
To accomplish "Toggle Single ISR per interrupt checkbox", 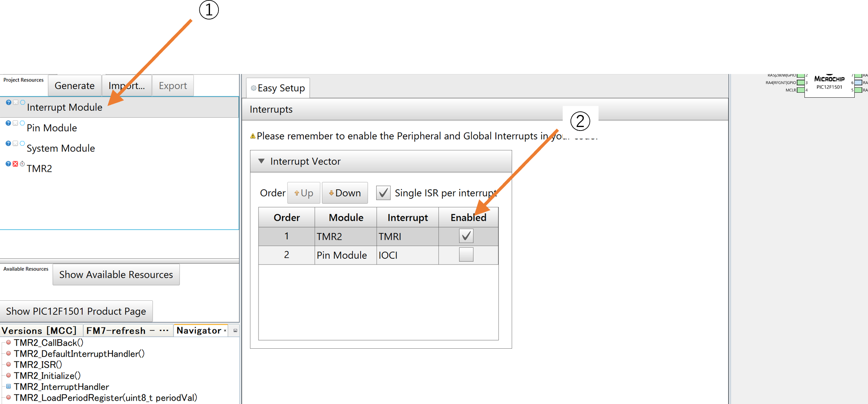I will coord(383,193).
